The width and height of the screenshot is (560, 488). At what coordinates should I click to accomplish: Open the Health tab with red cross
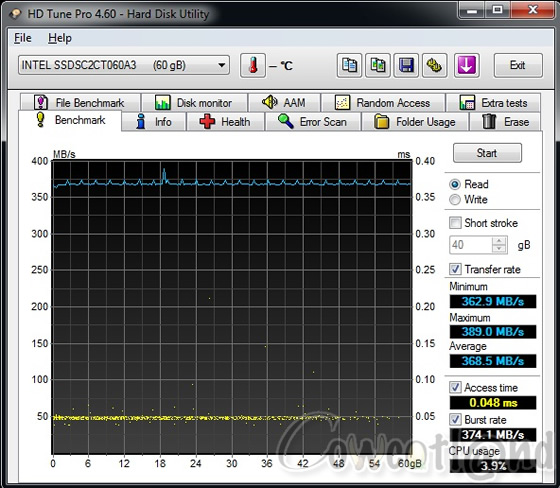click(225, 122)
